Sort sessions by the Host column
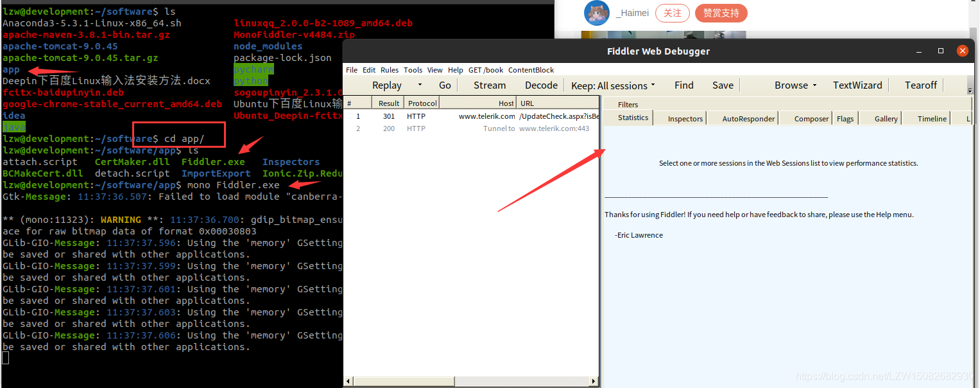This screenshot has width=980, height=388. (478, 103)
